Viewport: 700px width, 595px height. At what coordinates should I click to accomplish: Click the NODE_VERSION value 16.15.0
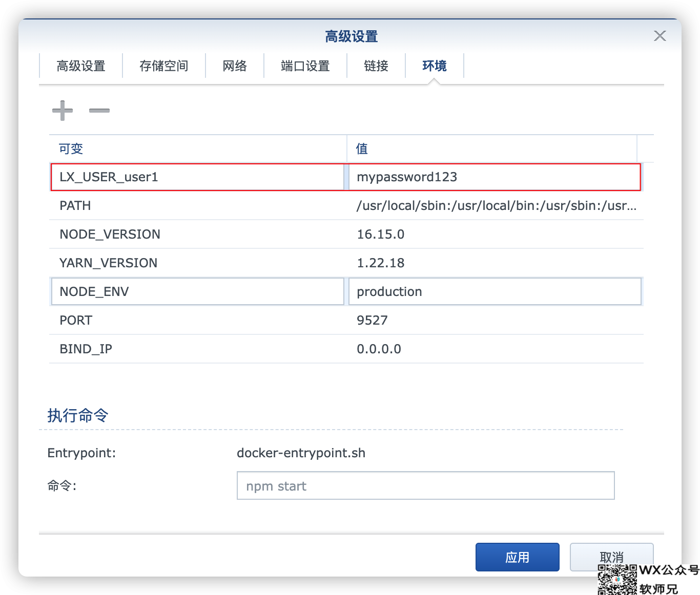pyautogui.click(x=381, y=235)
